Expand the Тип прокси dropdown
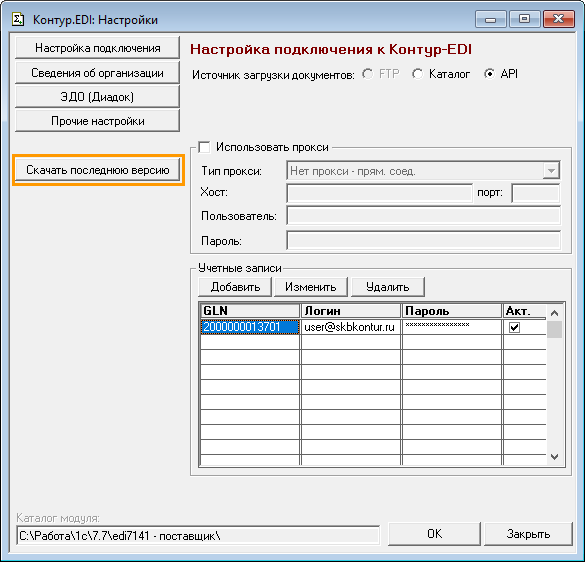Image resolution: width=585 pixels, height=562 pixels. [x=551, y=171]
